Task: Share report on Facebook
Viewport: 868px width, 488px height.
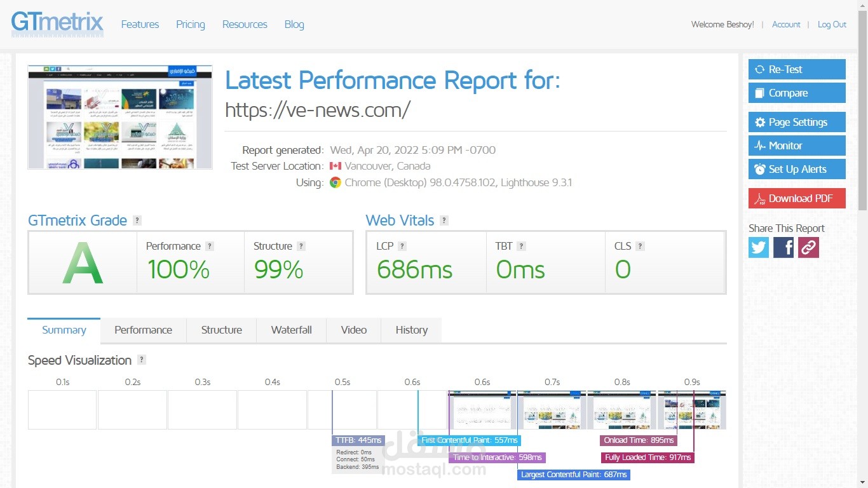Action: point(783,247)
